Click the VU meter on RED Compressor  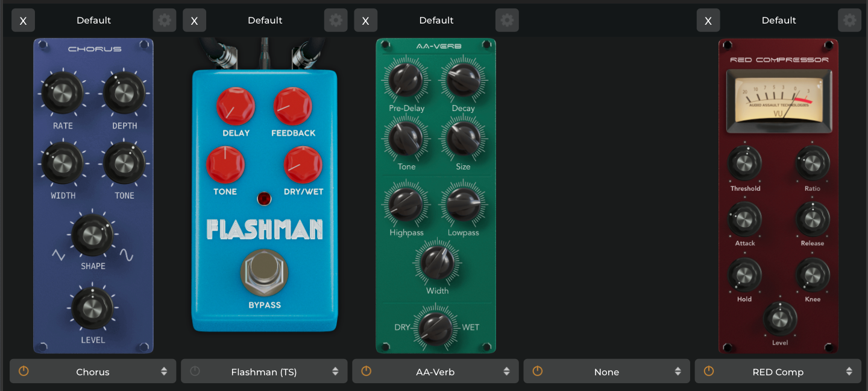click(779, 99)
